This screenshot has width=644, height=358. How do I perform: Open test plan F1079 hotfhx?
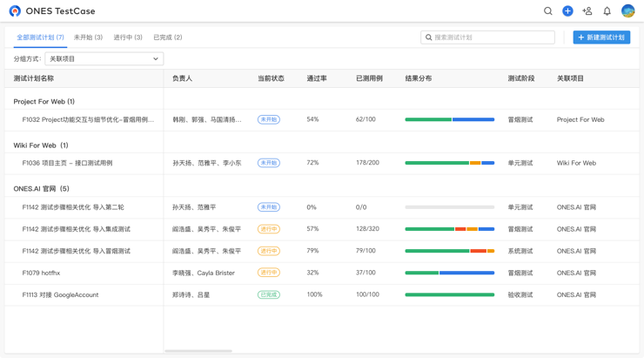click(41, 273)
